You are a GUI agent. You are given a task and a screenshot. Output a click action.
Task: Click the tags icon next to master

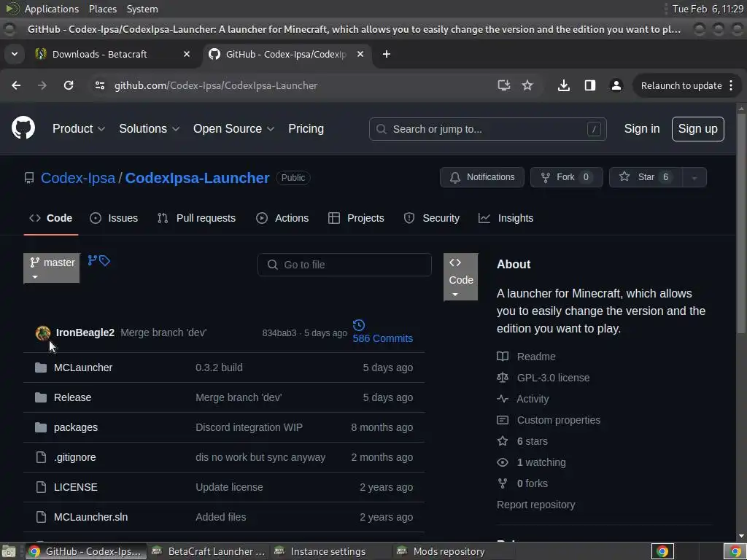point(105,260)
